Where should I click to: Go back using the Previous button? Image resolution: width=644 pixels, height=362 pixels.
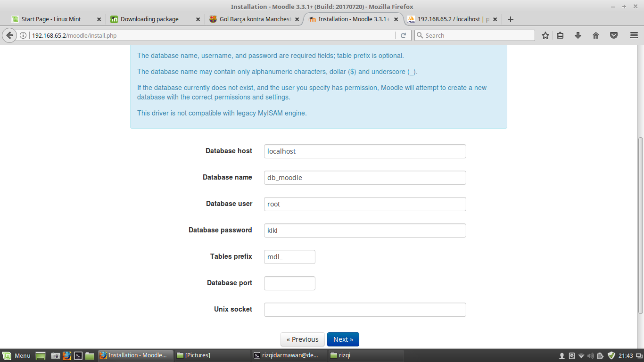[302, 339]
